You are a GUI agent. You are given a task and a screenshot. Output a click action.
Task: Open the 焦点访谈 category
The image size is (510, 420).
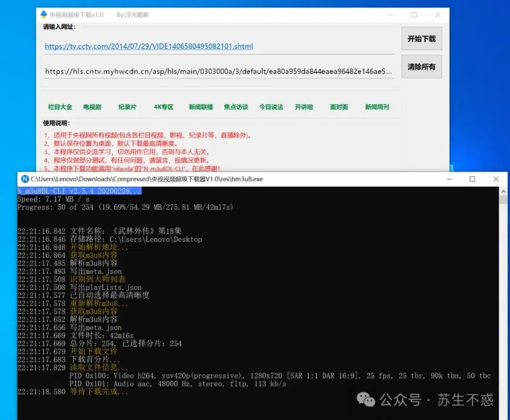236,107
